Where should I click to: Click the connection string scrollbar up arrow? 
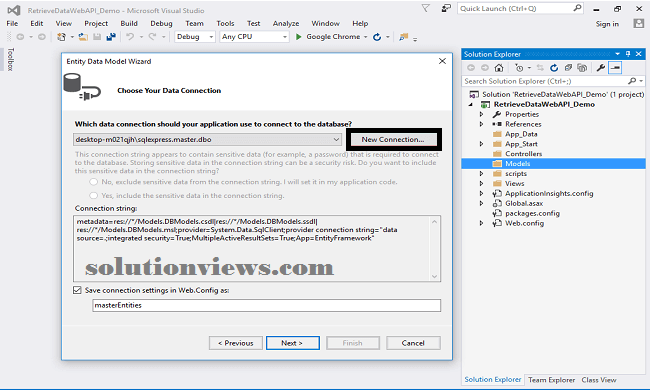[x=435, y=222]
